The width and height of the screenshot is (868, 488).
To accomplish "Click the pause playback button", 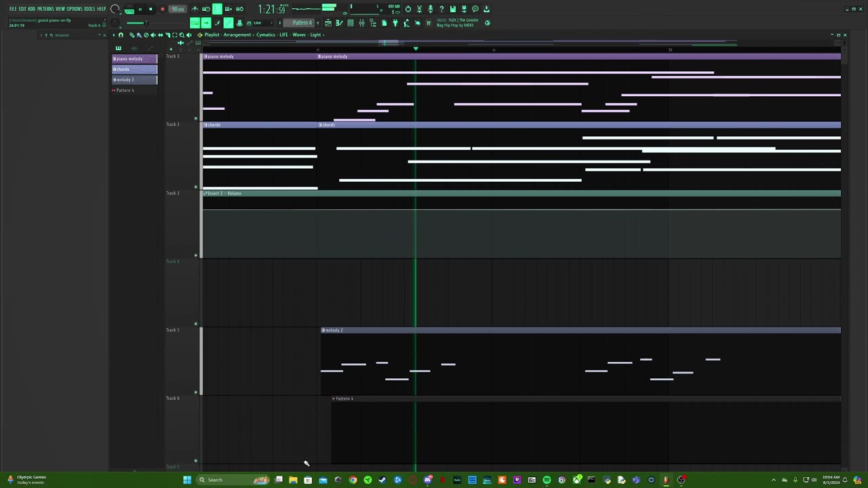I will click(140, 9).
